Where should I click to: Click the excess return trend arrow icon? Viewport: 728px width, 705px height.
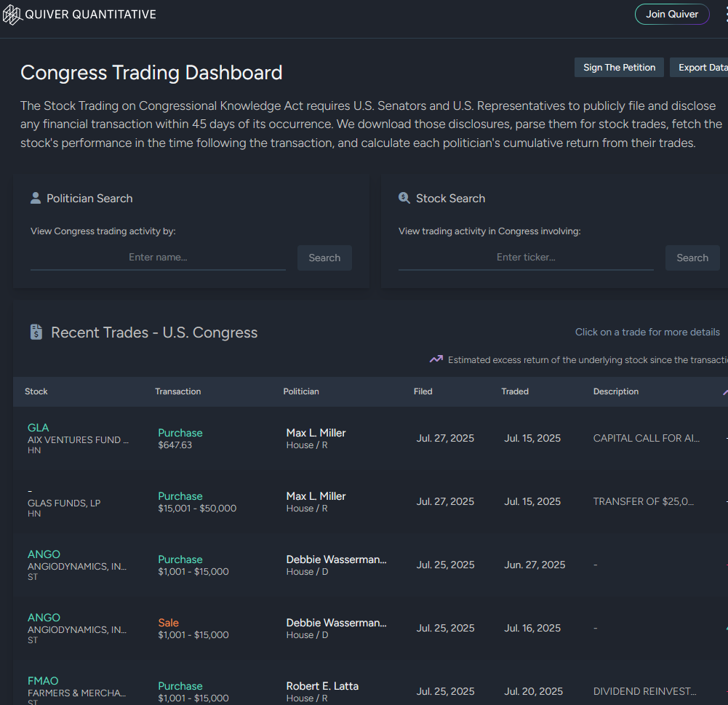point(436,359)
